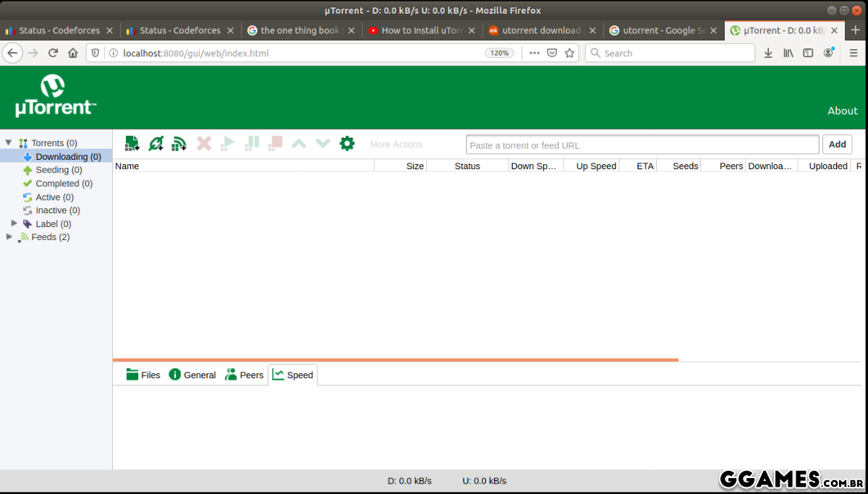Open uTorrent settings gear icon

click(347, 144)
